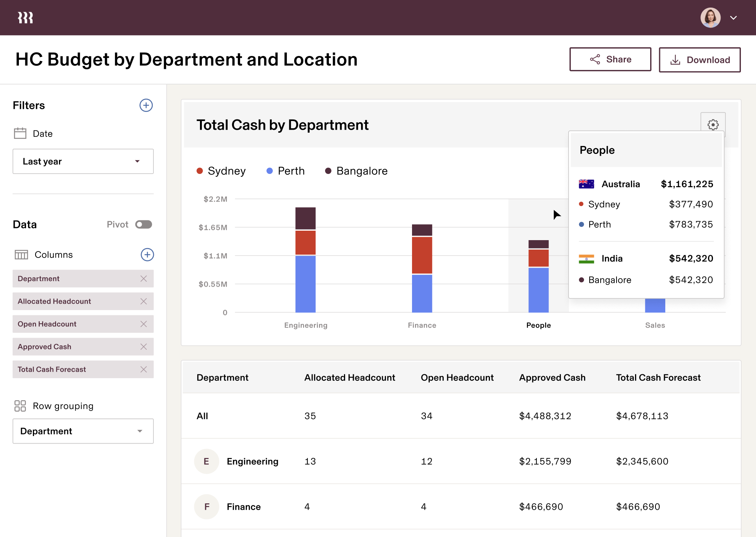
Task: Add a column using the plus icon
Action: pyautogui.click(x=147, y=255)
